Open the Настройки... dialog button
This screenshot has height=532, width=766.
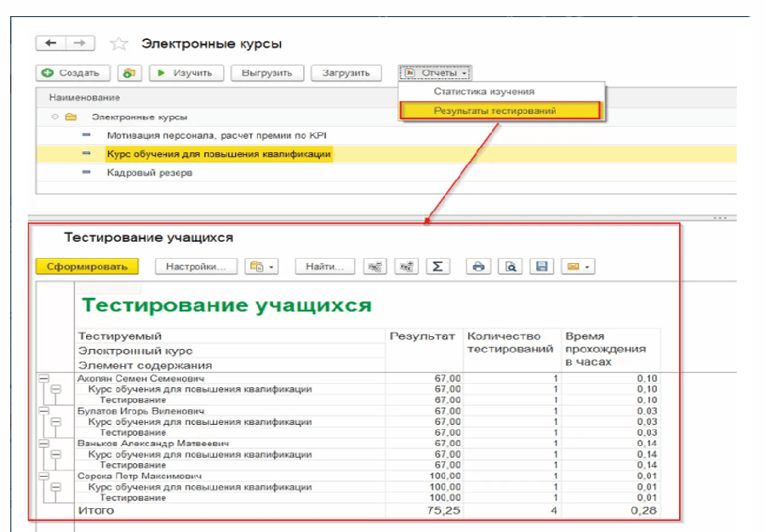[x=196, y=266]
